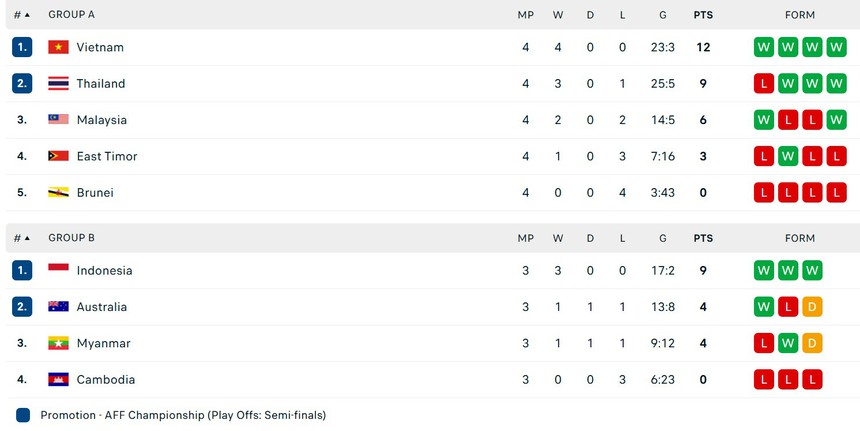Sort Group A by rank arrow

pos(27,15)
